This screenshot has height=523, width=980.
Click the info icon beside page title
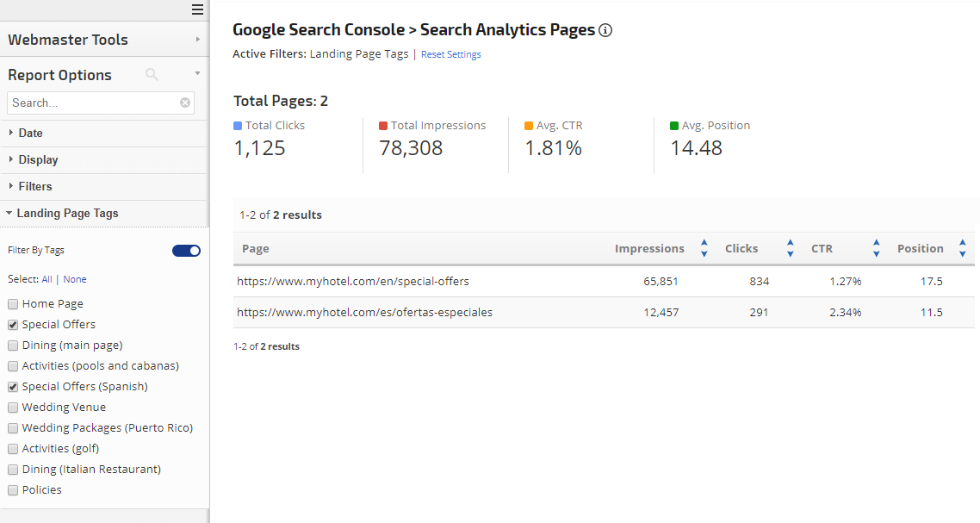click(605, 31)
